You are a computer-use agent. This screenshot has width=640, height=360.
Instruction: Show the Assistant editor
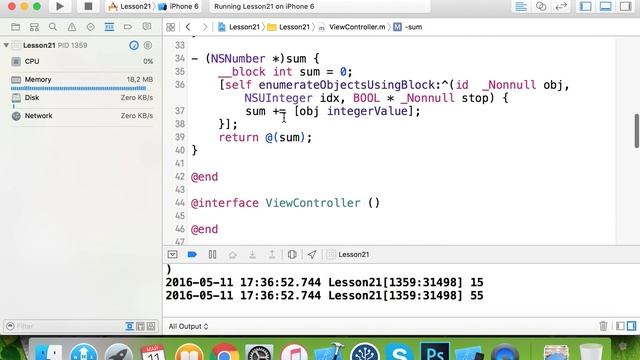541,7
